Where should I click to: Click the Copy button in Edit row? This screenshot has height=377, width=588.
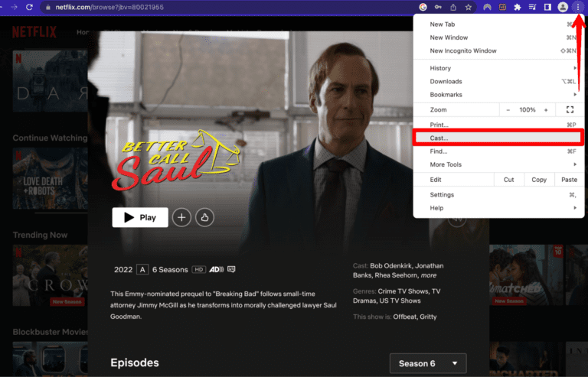[x=539, y=180]
